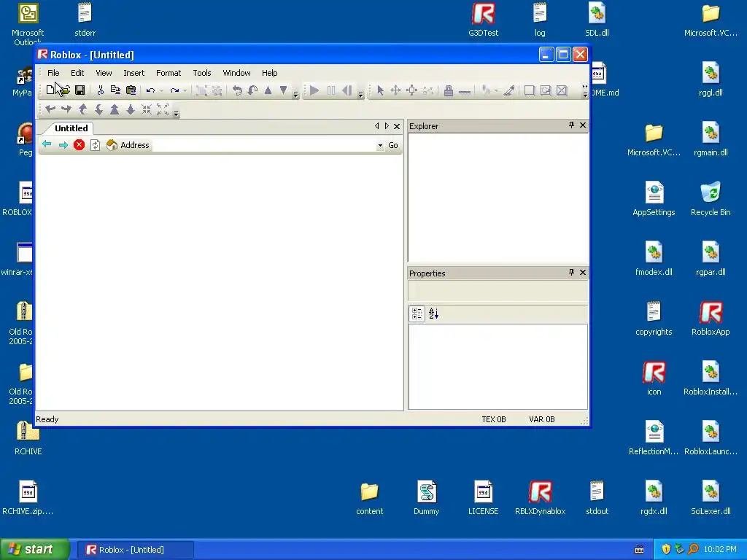Toggle Alphabetical sort in Properties panel
Image resolution: width=747 pixels, height=560 pixels.
[433, 314]
